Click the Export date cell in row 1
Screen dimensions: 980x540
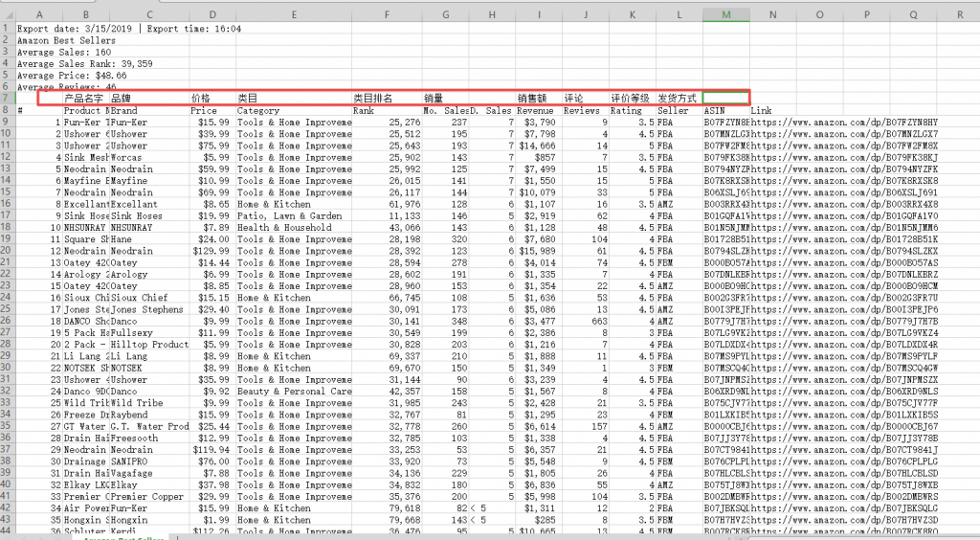129,28
